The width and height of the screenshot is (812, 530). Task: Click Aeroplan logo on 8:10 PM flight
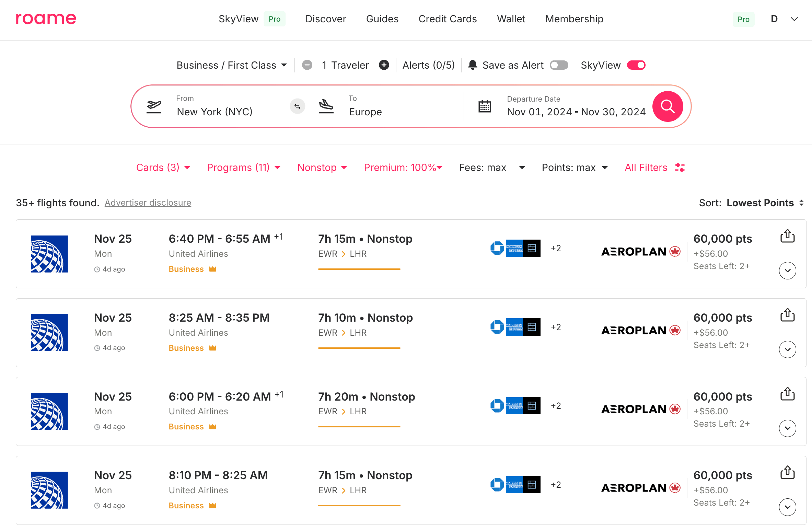click(x=641, y=488)
